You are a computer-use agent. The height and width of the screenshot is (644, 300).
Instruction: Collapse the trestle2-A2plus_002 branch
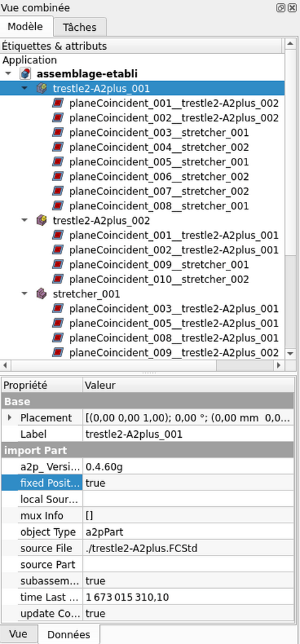pyautogui.click(x=25, y=221)
